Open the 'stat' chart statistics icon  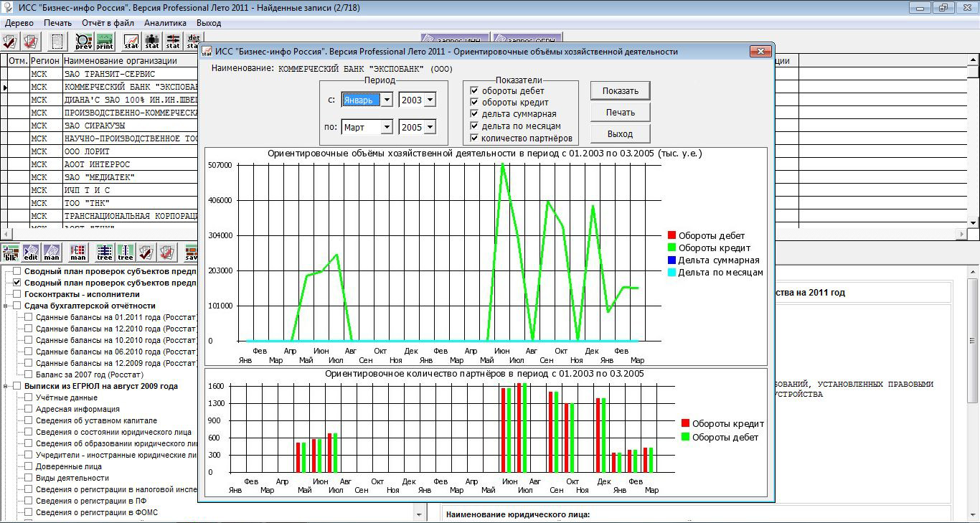pos(131,41)
